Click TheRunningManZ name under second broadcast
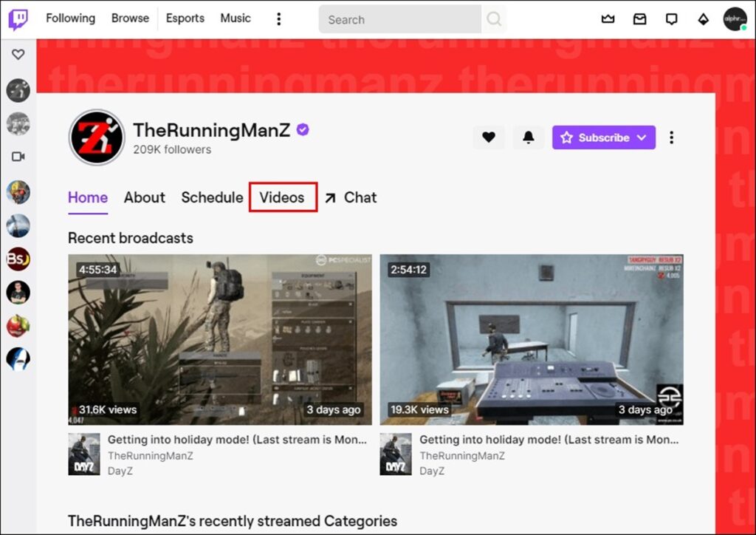This screenshot has height=535, width=756. (462, 455)
